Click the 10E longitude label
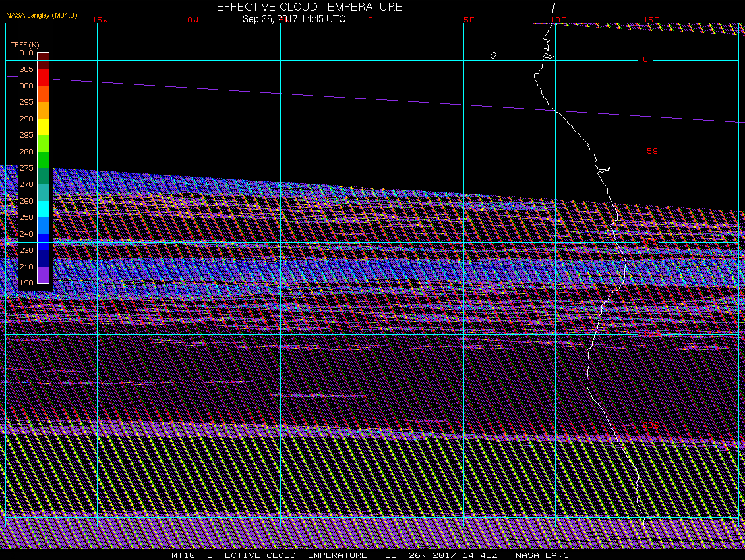Image resolution: width=745 pixels, height=560 pixels. point(558,20)
